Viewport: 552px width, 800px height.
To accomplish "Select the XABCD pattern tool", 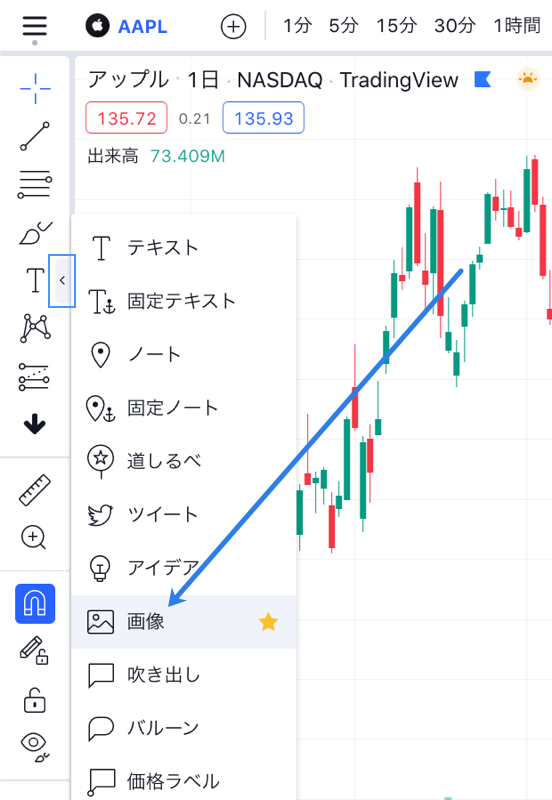I will click(35, 328).
